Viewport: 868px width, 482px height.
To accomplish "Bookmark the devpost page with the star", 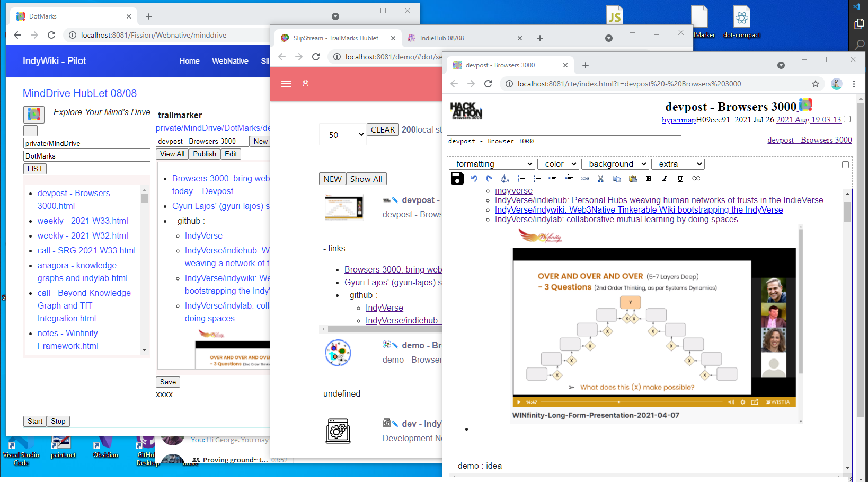I will tap(816, 84).
